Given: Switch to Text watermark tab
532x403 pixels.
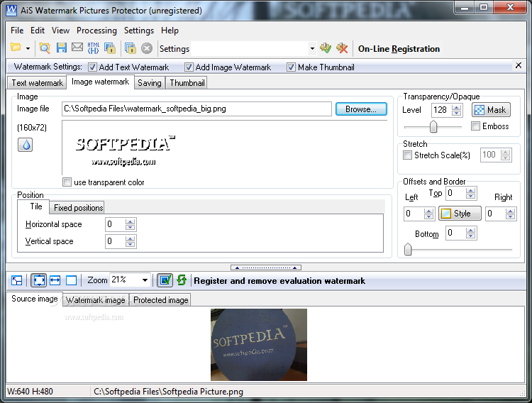Looking at the screenshot, I should point(38,83).
